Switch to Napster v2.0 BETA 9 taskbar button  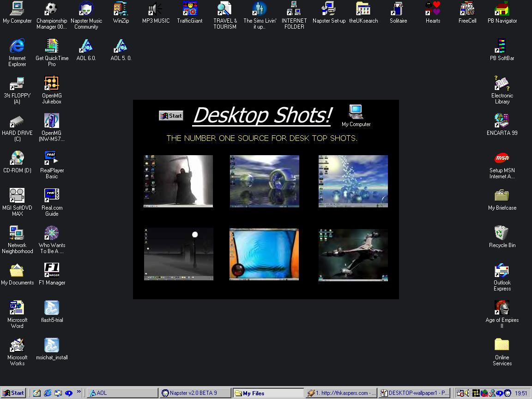coord(196,393)
